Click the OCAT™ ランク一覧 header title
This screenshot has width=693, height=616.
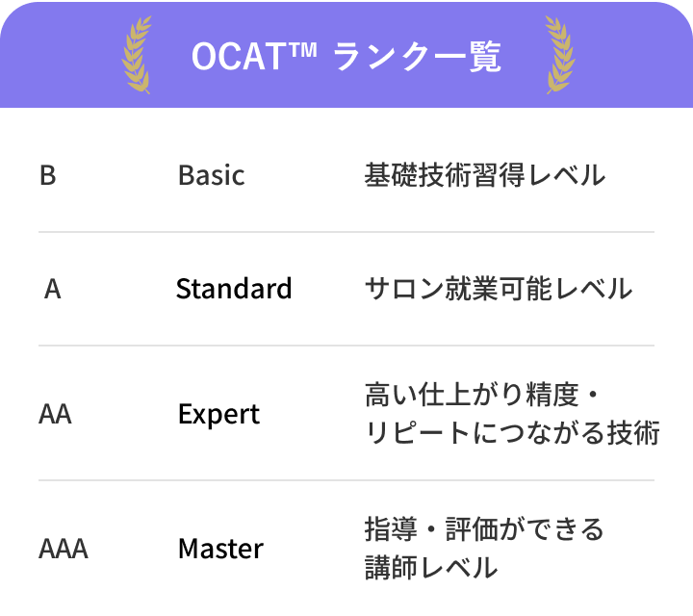click(x=346, y=57)
